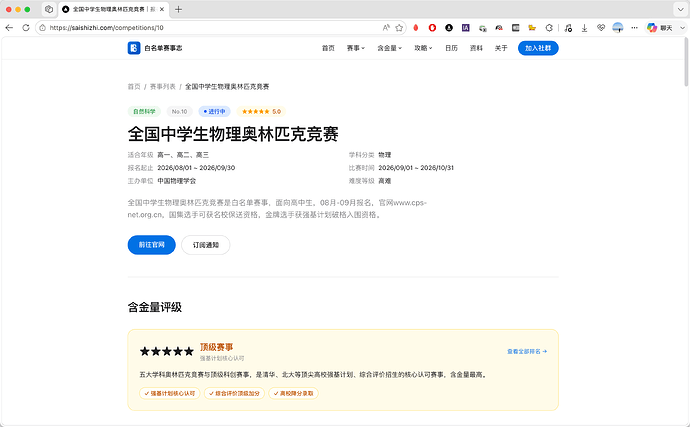Open the workspaces icon beside the tab
This screenshot has height=427, width=690.
49,9
